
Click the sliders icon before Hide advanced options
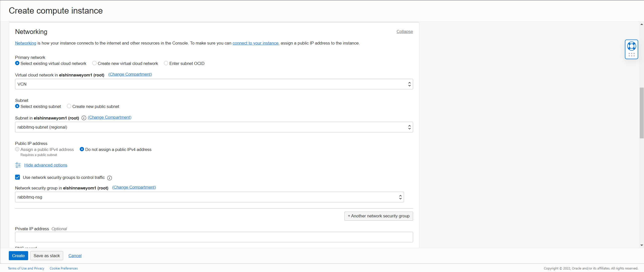17,165
